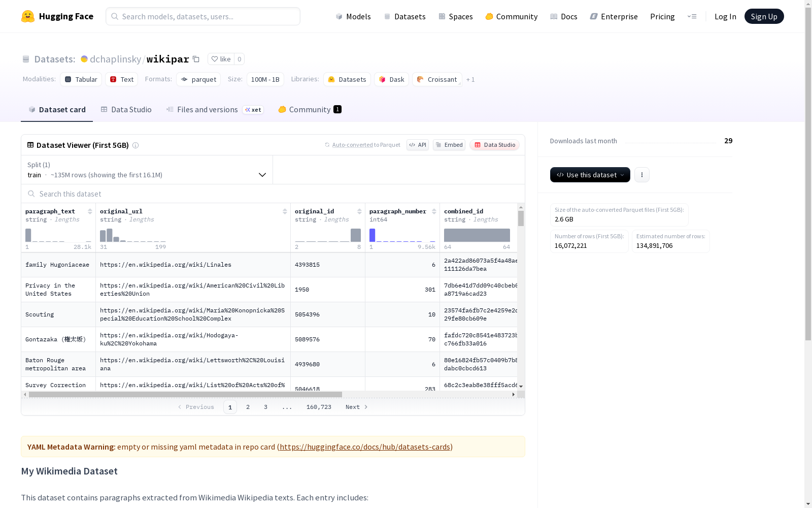Image resolution: width=812 pixels, height=508 pixels.
Task: Click the dchaplinsky user avatar icon
Action: [84, 59]
